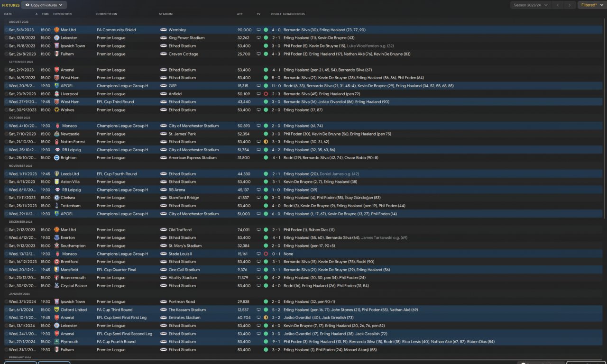Open the Copy of Fixtures view dropdown
607x364 pixels.
[44, 5]
